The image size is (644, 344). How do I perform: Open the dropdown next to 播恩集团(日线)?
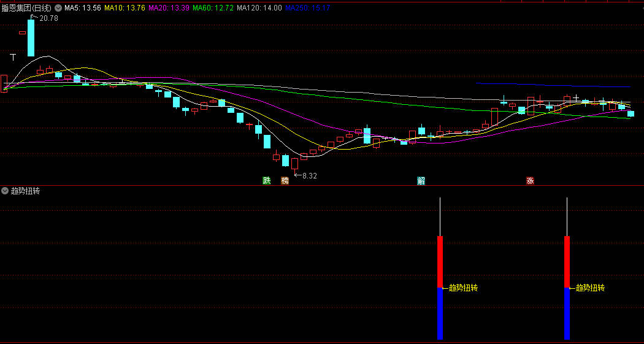[58, 8]
